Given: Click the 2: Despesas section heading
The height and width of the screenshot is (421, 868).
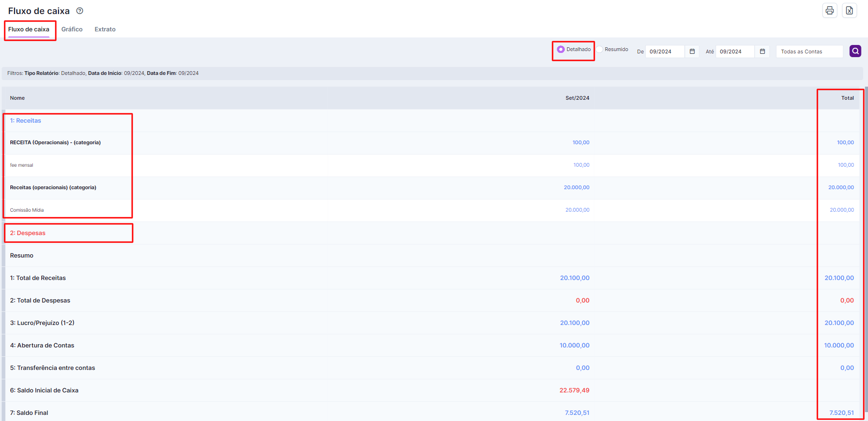Looking at the screenshot, I should click(28, 233).
